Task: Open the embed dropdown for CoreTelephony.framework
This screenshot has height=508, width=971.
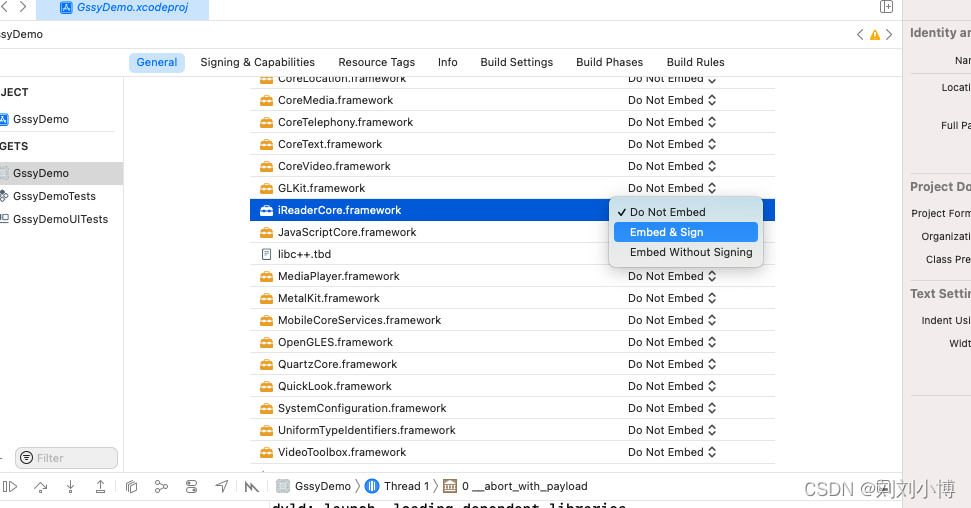Action: pyautogui.click(x=672, y=122)
